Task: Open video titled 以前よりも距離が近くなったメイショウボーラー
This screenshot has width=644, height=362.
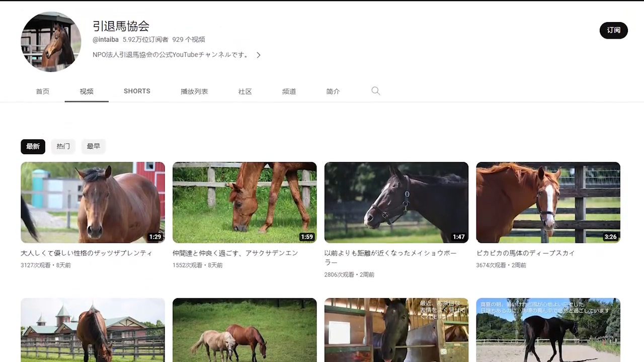Action: coord(391,257)
